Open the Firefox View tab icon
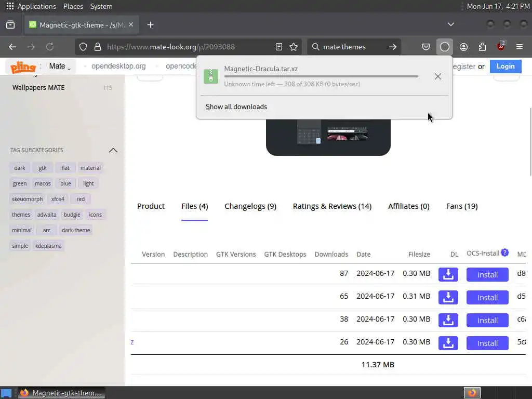Image resolution: width=532 pixels, height=399 pixels. (10, 25)
